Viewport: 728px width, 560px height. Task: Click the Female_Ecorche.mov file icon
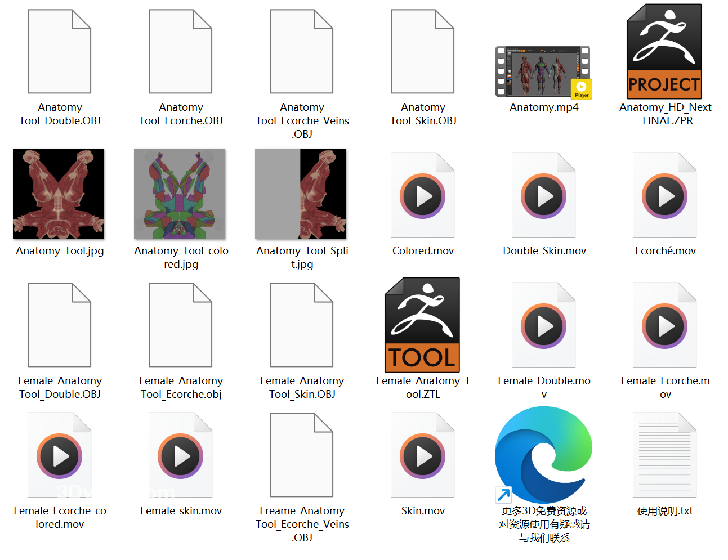664,325
